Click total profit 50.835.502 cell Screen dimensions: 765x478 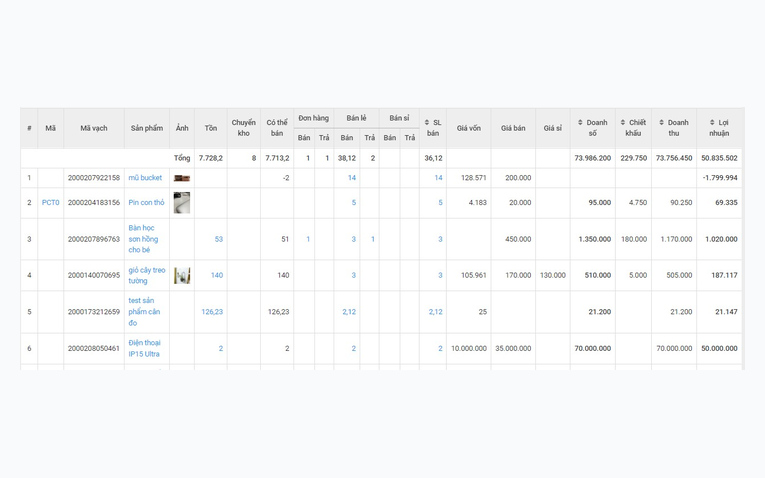point(719,158)
